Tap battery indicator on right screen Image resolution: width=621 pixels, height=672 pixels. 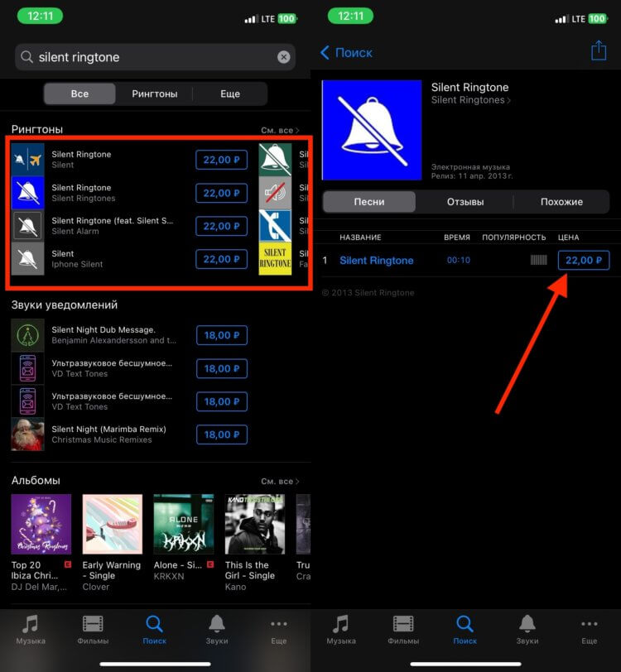click(x=598, y=18)
